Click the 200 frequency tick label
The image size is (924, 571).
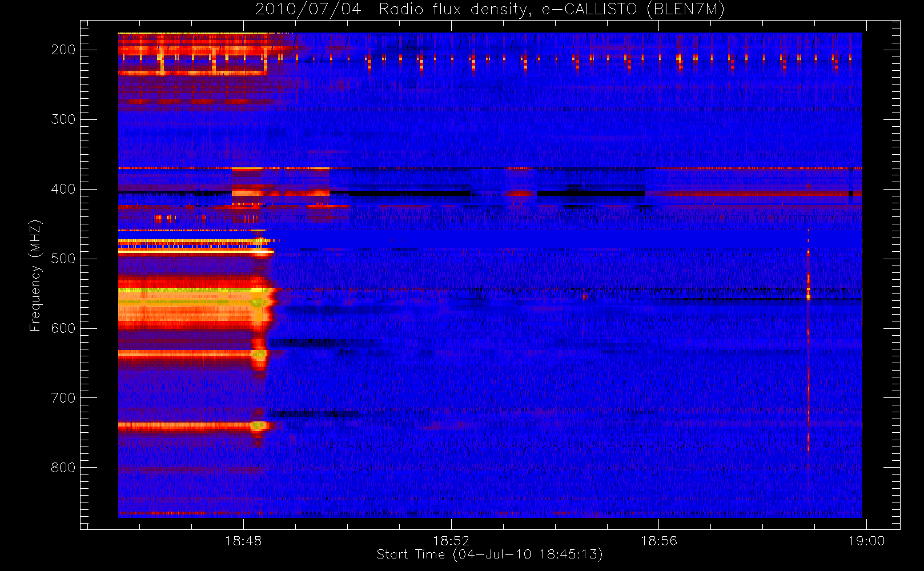point(63,50)
